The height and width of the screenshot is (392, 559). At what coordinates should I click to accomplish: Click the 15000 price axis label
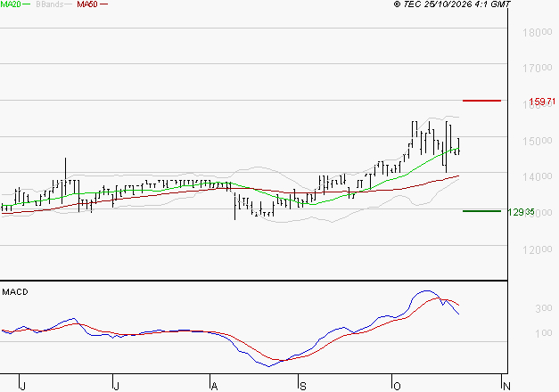click(538, 141)
